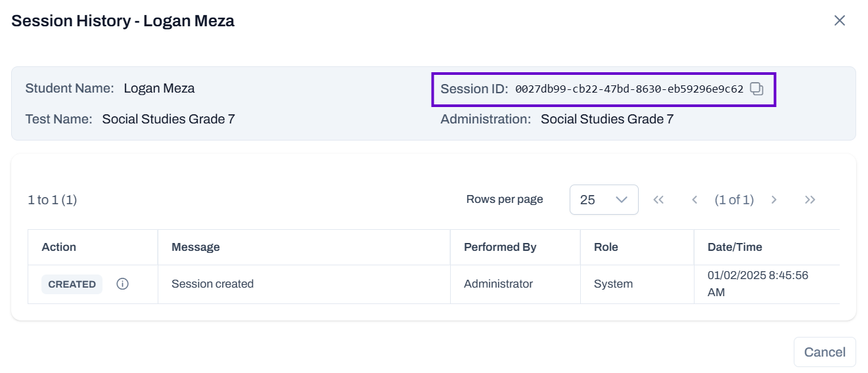Copy the Session ID to clipboard
This screenshot has height=373, width=868.
[x=756, y=89]
